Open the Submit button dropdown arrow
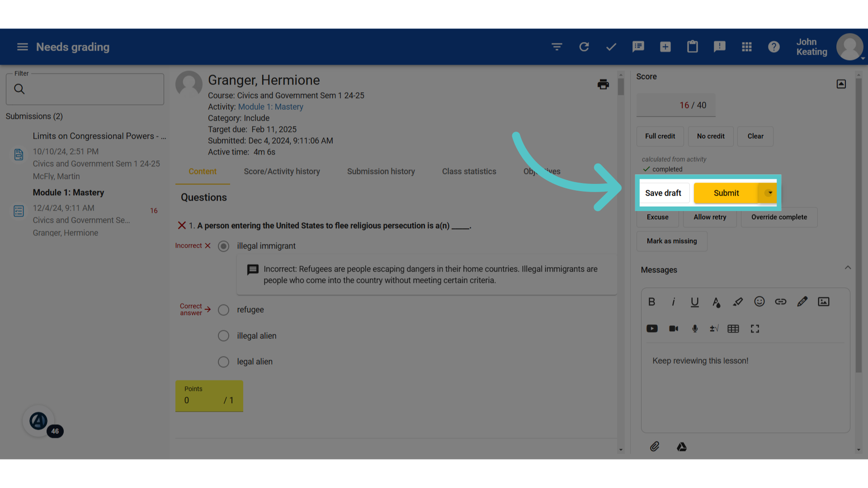This screenshot has width=868, height=488. 769,193
